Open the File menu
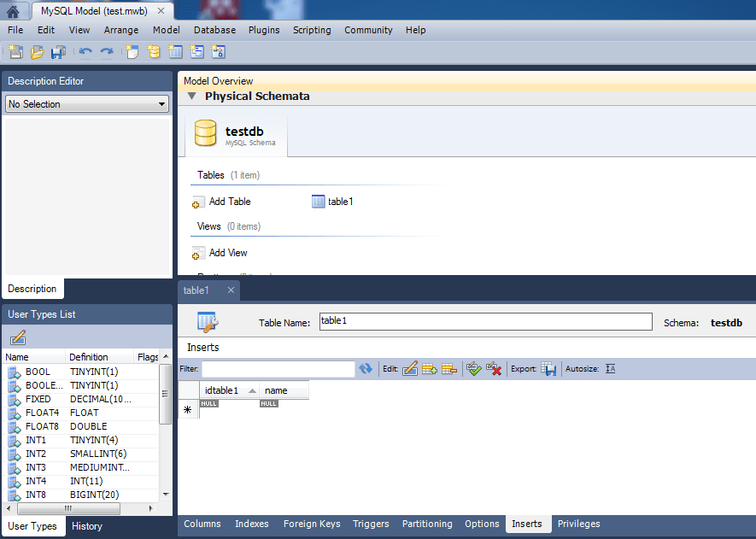Viewport: 756px width, 539px height. tap(15, 30)
